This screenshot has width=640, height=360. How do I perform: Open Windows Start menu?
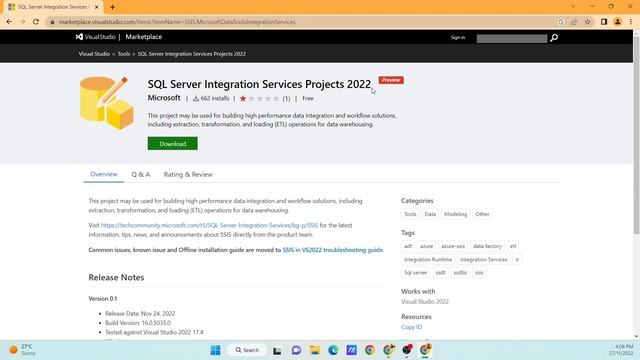pyautogui.click(x=216, y=350)
